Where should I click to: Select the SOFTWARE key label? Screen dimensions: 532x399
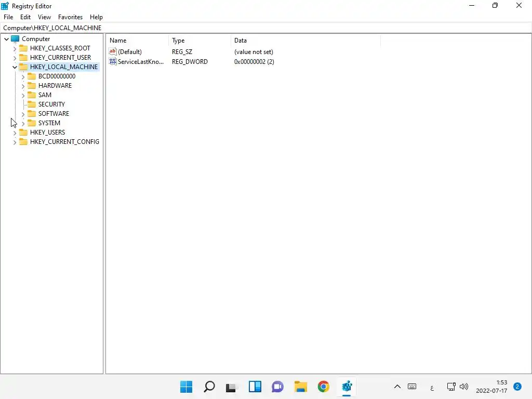54,114
